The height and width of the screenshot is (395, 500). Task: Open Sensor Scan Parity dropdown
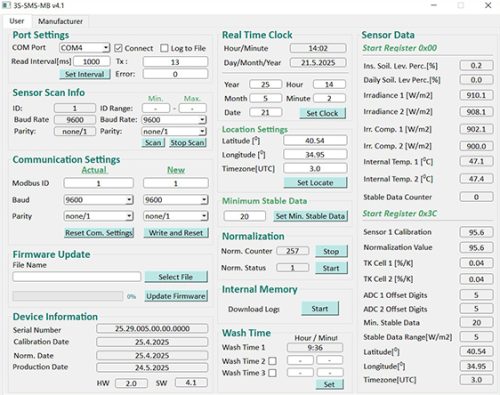coord(174,131)
